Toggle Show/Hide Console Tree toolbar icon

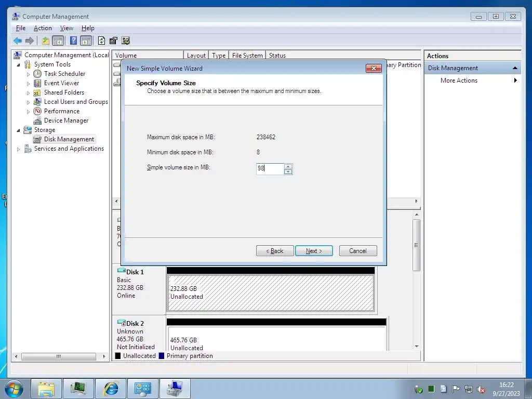[58, 41]
